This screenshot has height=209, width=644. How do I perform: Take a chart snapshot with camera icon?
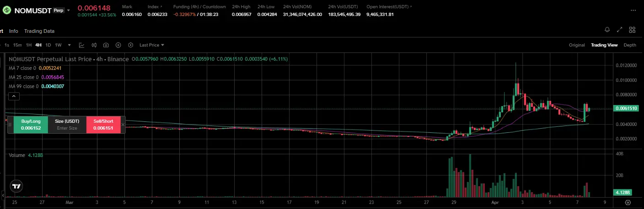tap(106, 45)
